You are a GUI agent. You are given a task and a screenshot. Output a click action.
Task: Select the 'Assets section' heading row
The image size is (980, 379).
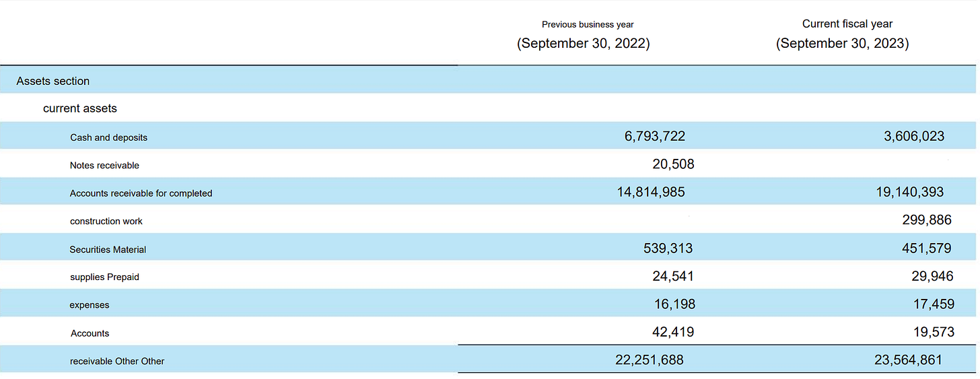coord(489,81)
